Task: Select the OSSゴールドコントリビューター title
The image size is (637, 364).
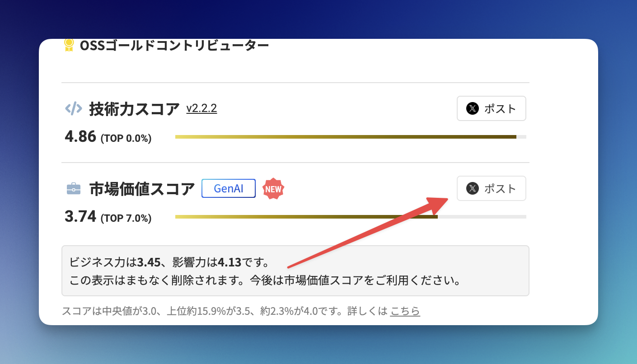Action: tap(174, 45)
